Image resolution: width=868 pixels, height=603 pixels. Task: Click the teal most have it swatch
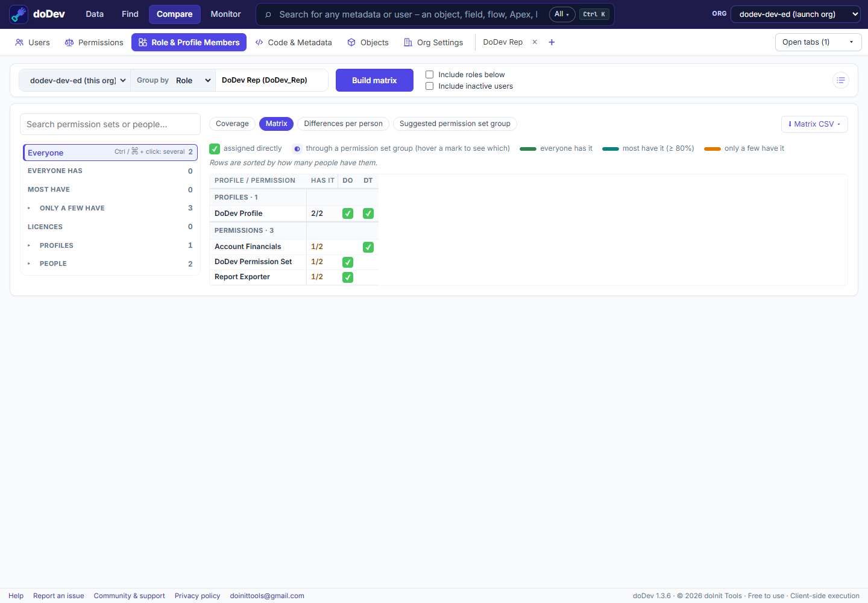click(x=611, y=149)
